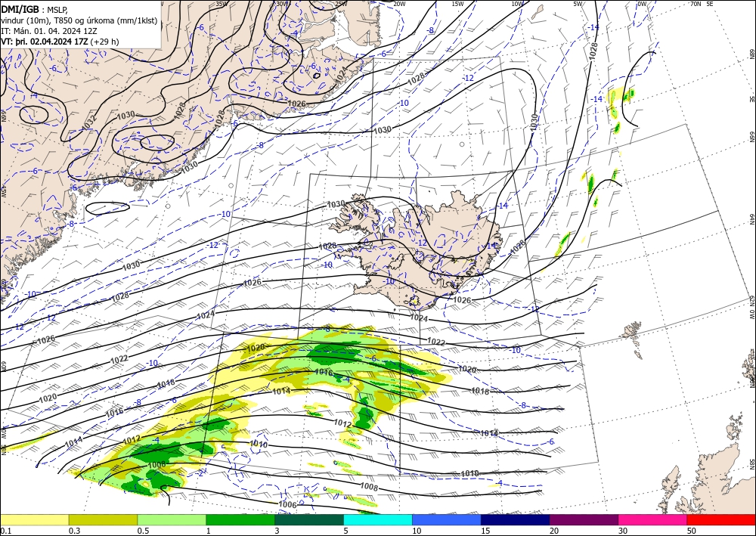
Task: Click the red 50+ legend swatch
Action: (x=721, y=519)
